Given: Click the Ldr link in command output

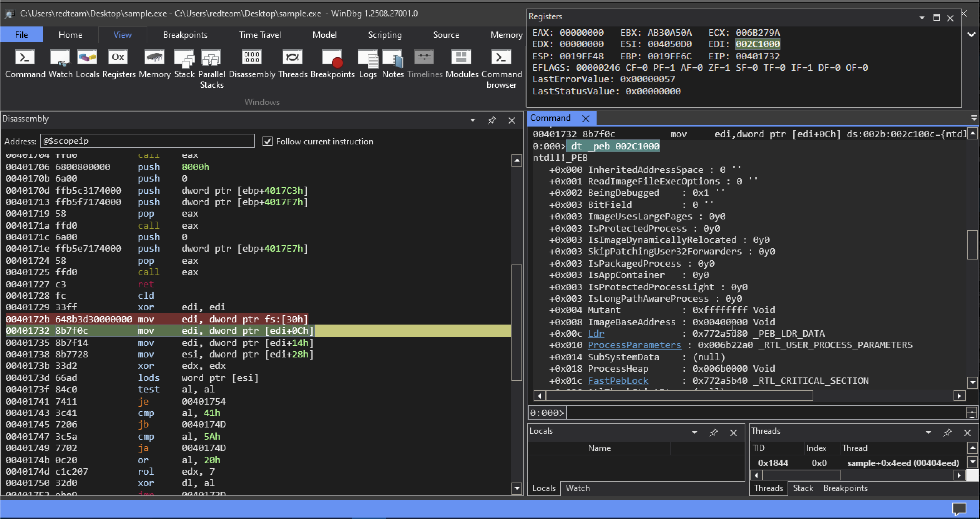Looking at the screenshot, I should point(596,334).
